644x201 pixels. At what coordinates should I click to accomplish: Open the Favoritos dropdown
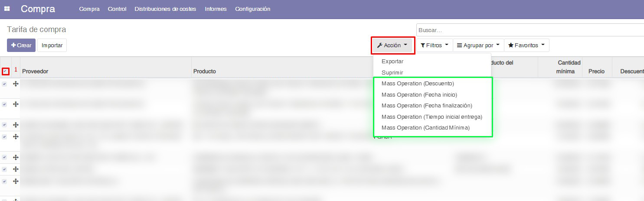(526, 45)
